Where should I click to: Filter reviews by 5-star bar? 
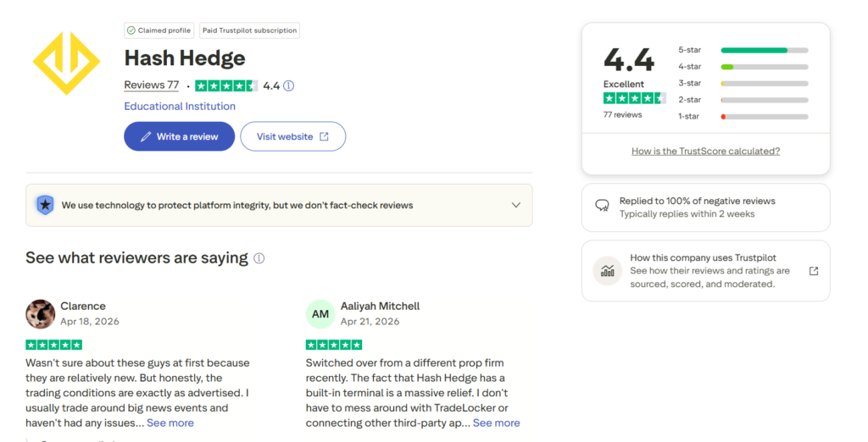[743, 50]
